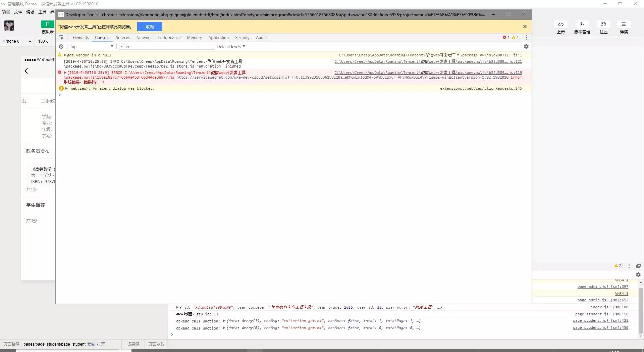Click the console prompt arrow in Developer Tools
The width and height of the screenshot is (644, 352).
click(60, 95)
